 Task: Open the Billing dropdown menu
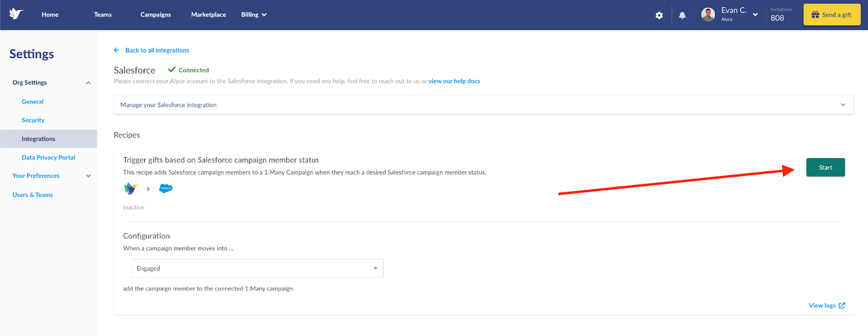[x=254, y=15]
